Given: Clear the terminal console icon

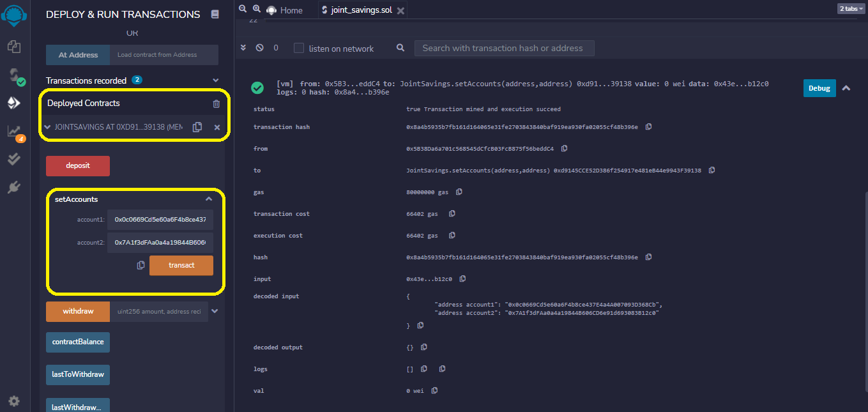Looking at the screenshot, I should coord(259,48).
